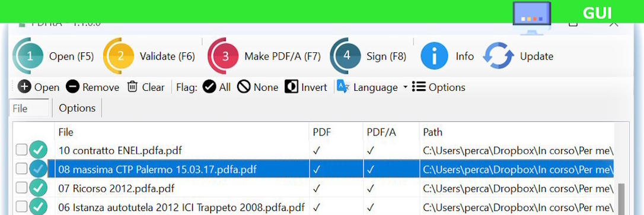Screen dimensions: 644x215
Task: Click the Make PDF/A (F7) step 3 icon
Action: tap(224, 56)
